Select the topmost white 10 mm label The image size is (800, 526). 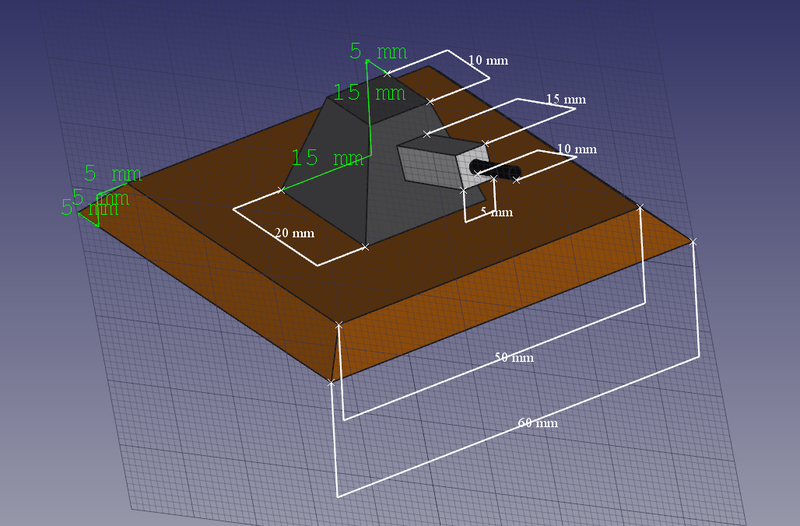tap(488, 61)
